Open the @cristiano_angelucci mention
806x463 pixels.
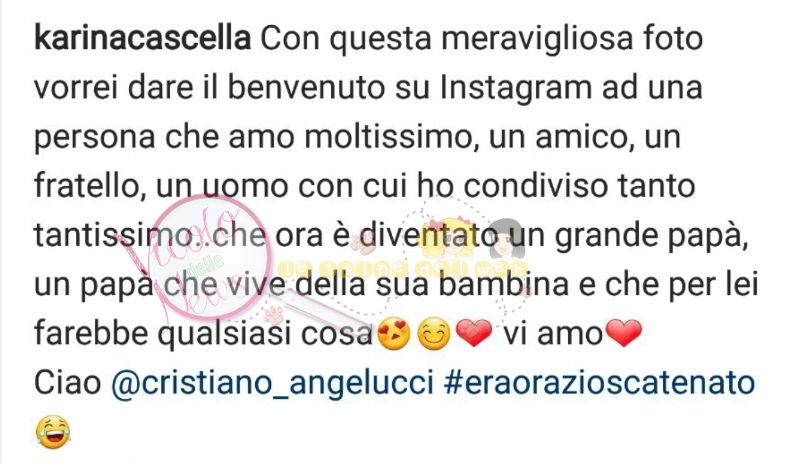(272, 383)
